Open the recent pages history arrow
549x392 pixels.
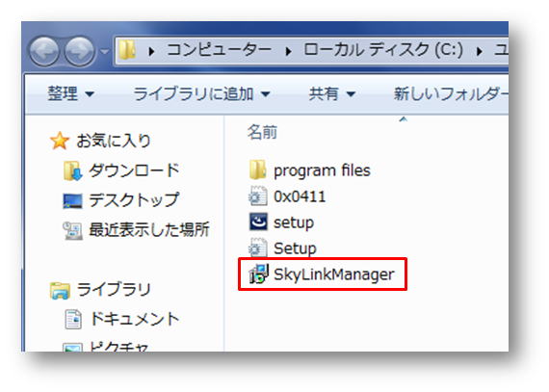tap(104, 51)
